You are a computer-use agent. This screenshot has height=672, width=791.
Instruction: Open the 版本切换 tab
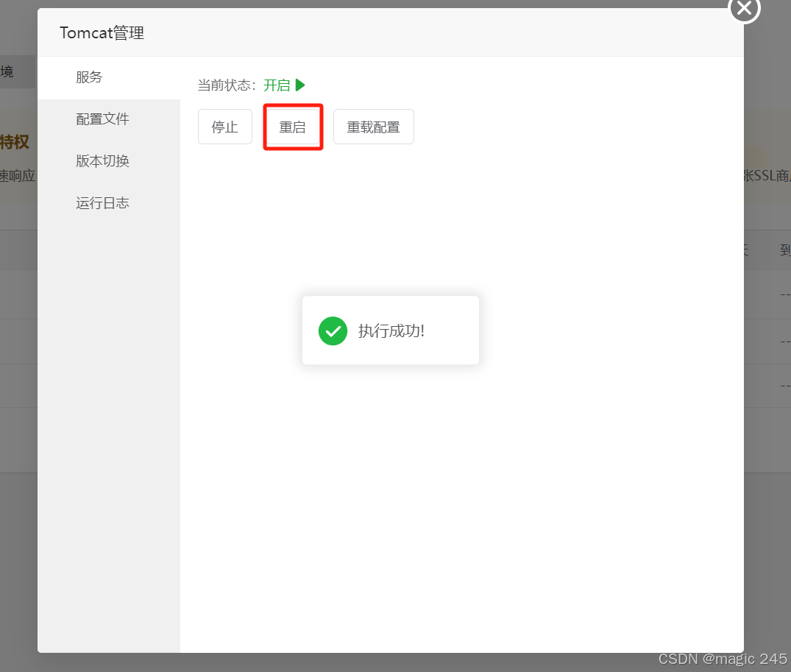(x=108, y=161)
